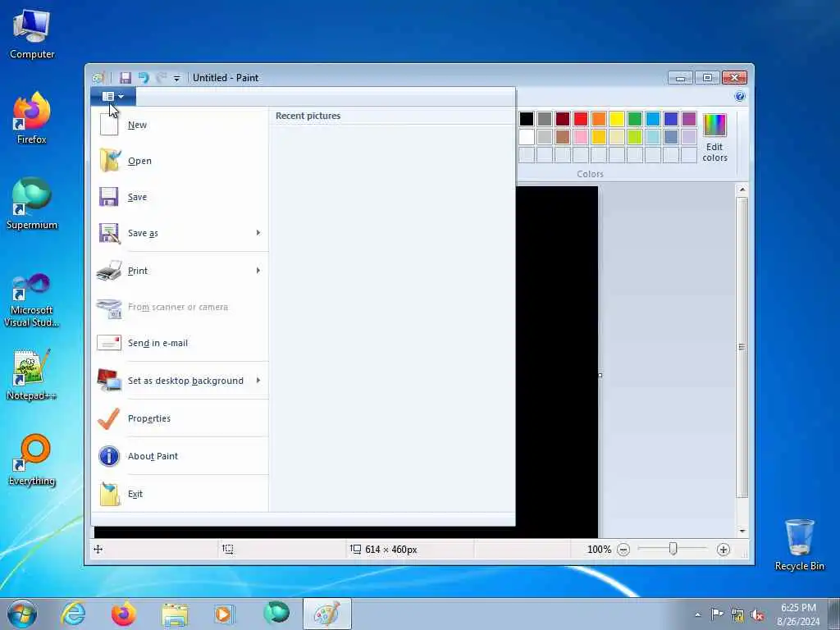Viewport: 840px width, 630px height.
Task: Click the taskbar clock showing 6:25 PM
Action: point(798,614)
